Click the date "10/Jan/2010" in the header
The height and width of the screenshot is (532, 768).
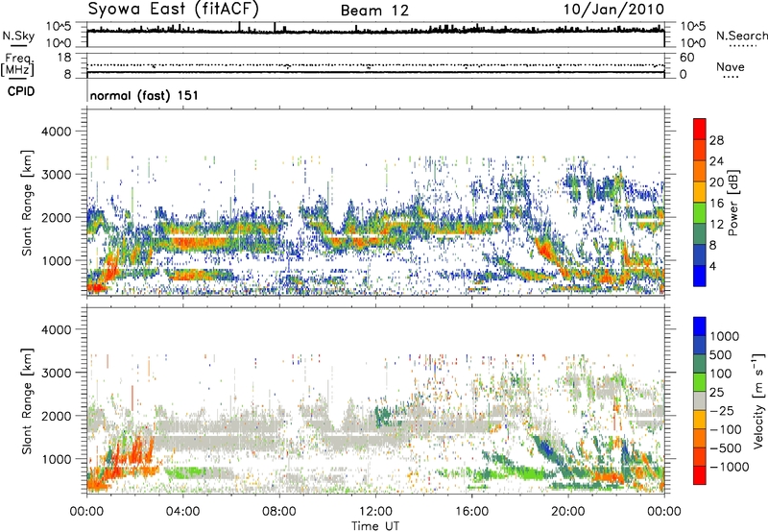(613, 10)
